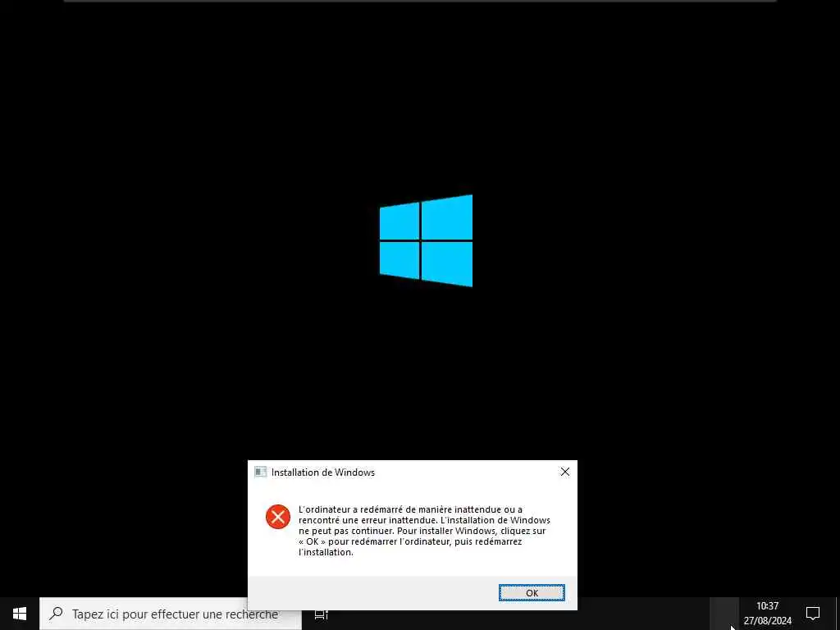Viewport: 840px width, 630px height.
Task: Open the Windows Start menu
Action: coord(20,614)
